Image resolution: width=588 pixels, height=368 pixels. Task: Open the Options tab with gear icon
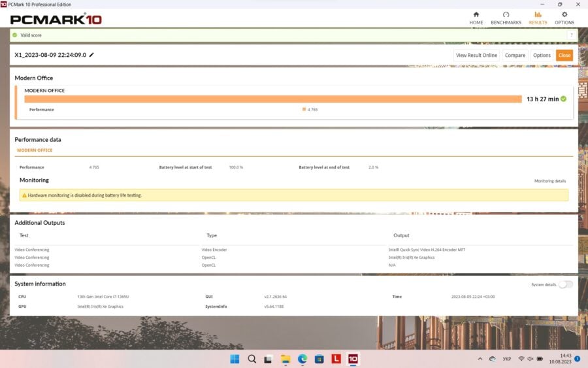pos(564,18)
